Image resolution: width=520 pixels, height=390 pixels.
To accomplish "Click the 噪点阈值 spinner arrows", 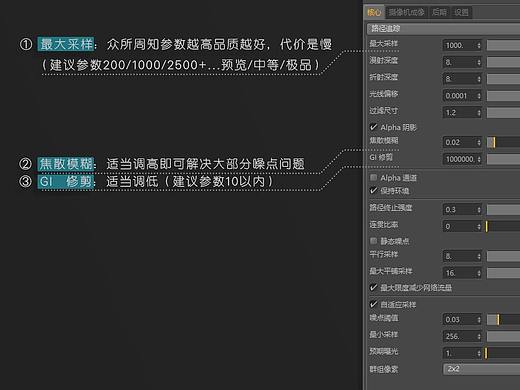I will pyautogui.click(x=479, y=320).
